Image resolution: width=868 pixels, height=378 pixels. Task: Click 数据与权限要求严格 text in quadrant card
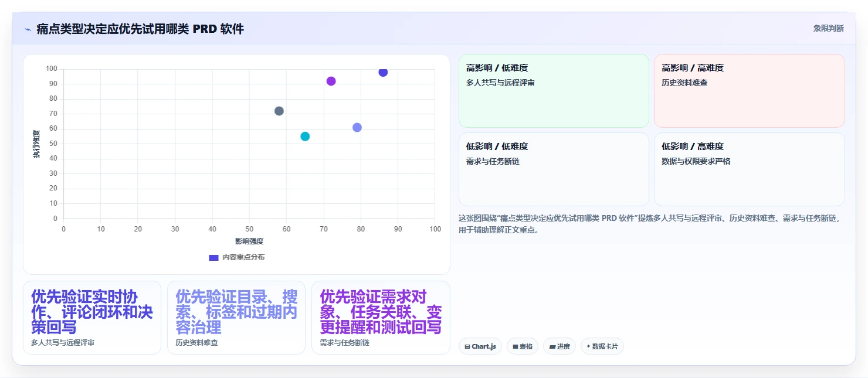[696, 161]
